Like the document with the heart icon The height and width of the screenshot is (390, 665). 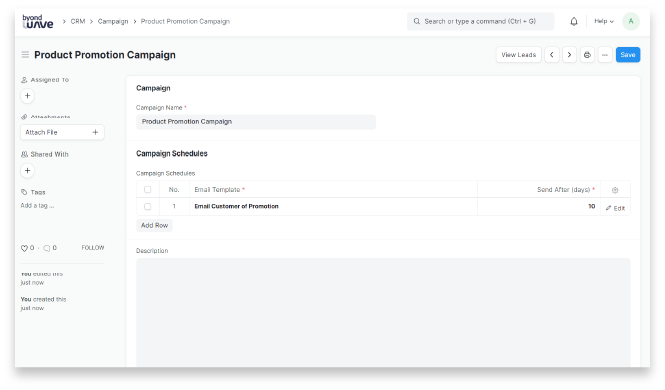(24, 248)
